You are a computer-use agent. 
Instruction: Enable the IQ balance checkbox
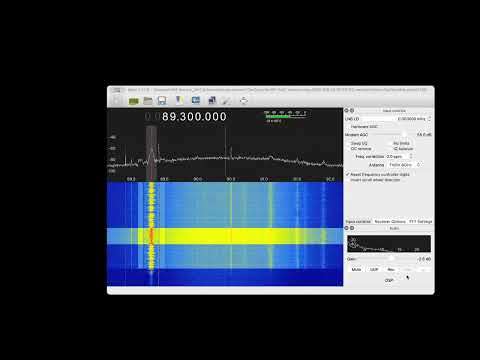(x=401, y=149)
